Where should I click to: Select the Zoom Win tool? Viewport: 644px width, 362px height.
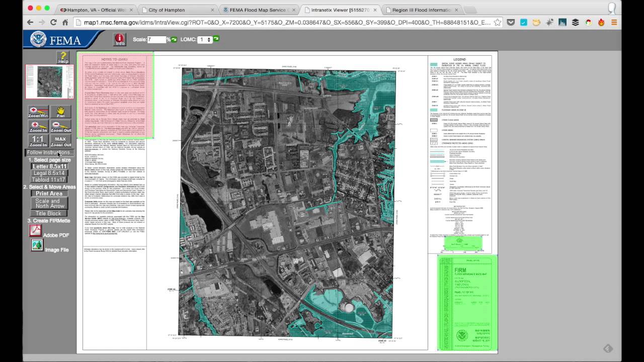[38, 112]
